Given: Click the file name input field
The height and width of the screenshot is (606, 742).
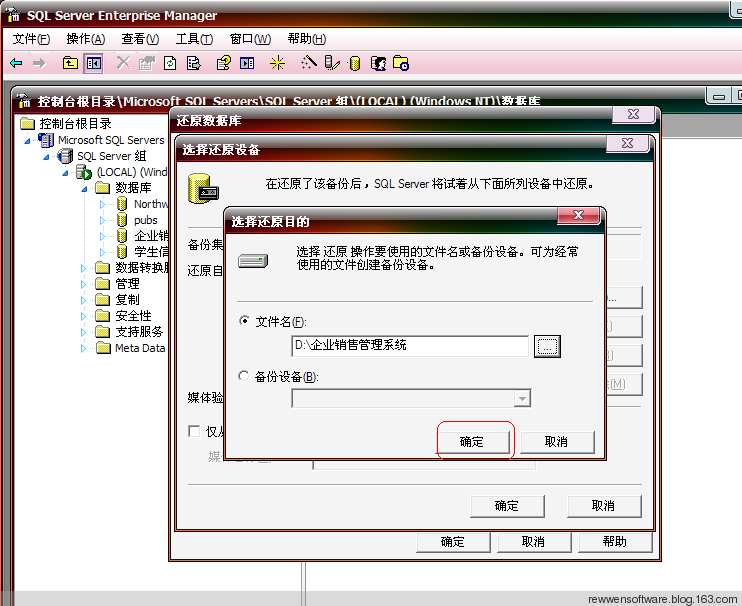Looking at the screenshot, I should (410, 346).
